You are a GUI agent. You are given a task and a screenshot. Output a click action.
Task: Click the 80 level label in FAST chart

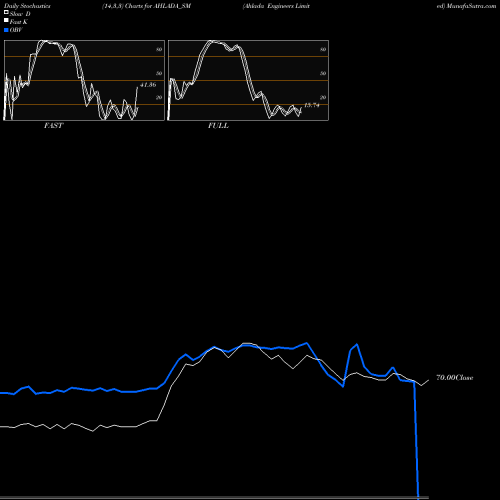point(159,49)
